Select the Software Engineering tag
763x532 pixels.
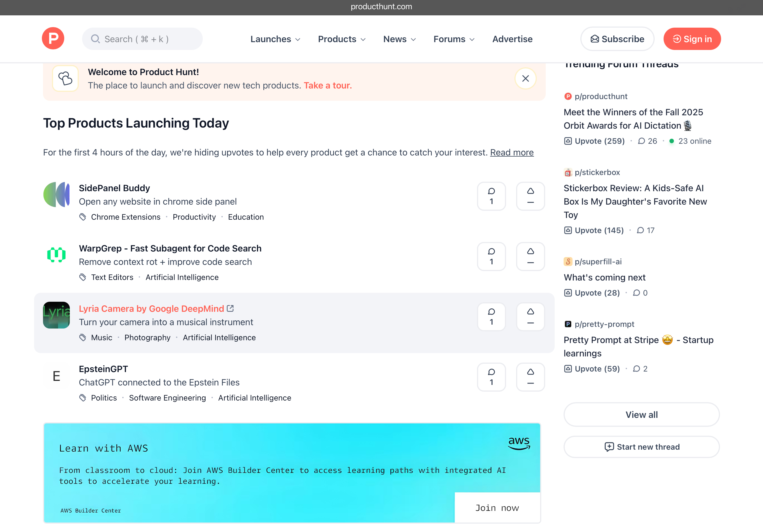pos(167,398)
